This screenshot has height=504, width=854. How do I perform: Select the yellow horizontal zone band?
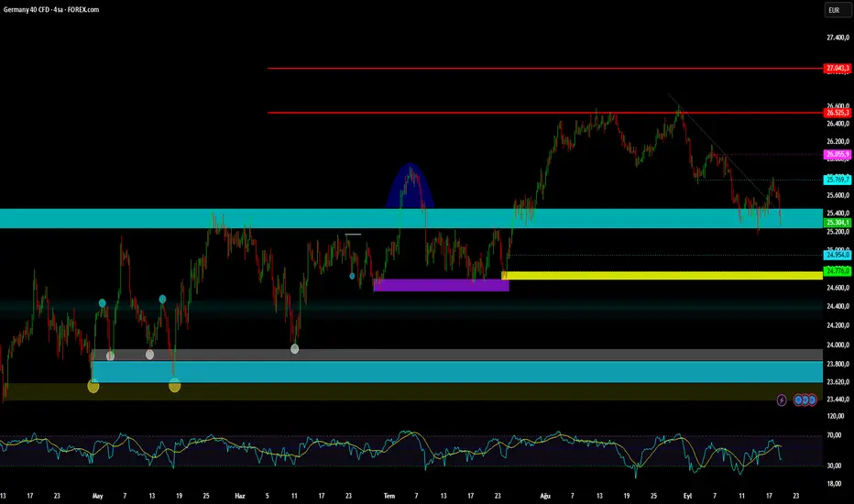point(662,276)
